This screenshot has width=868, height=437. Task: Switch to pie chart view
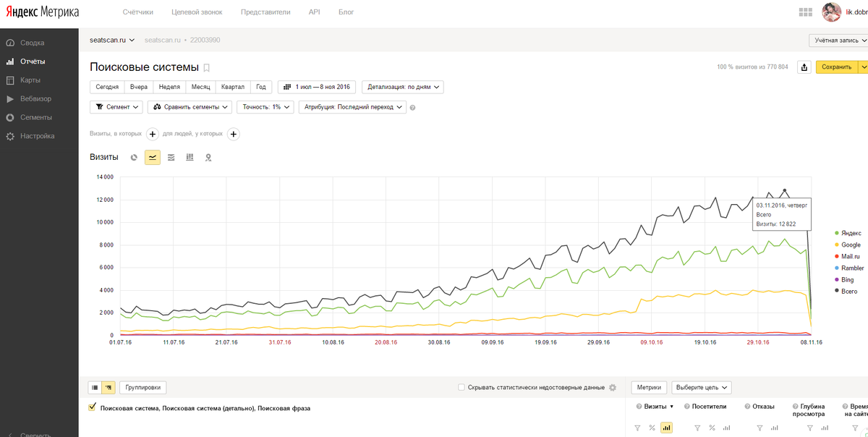point(134,157)
